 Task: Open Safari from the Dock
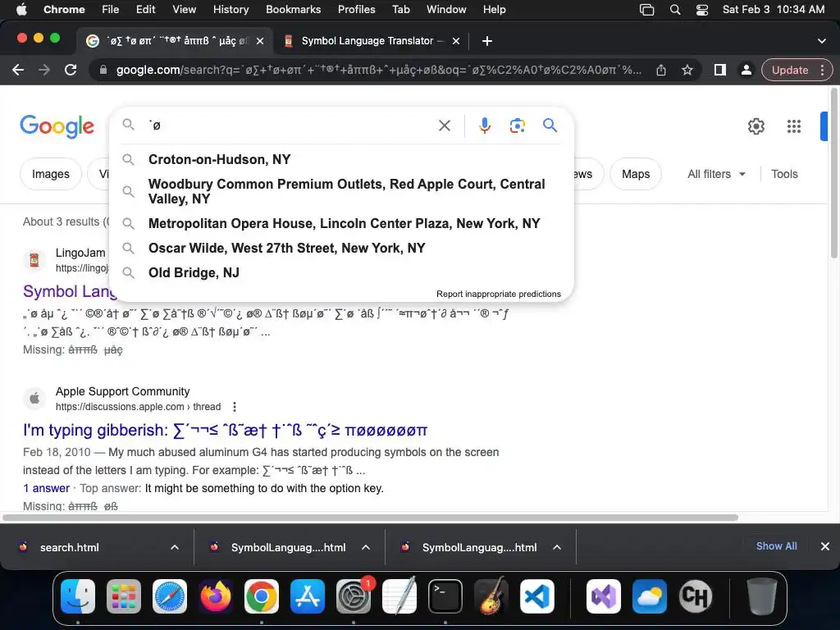click(x=170, y=596)
